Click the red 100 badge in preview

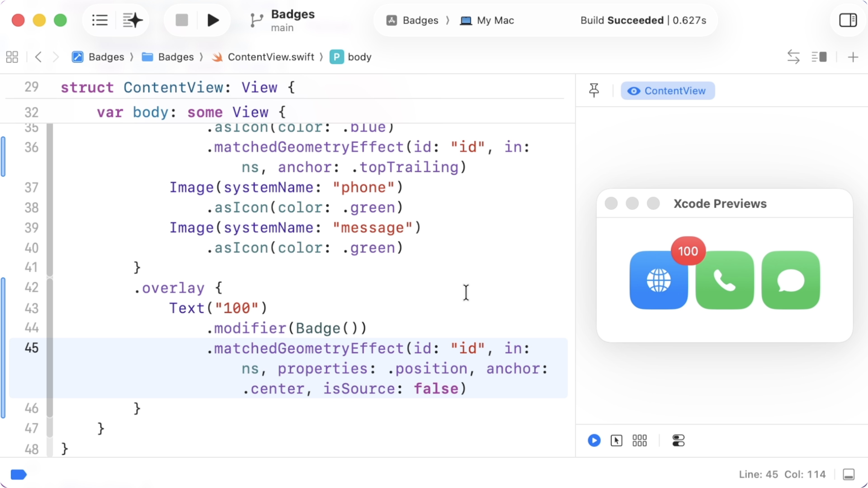pos(688,251)
